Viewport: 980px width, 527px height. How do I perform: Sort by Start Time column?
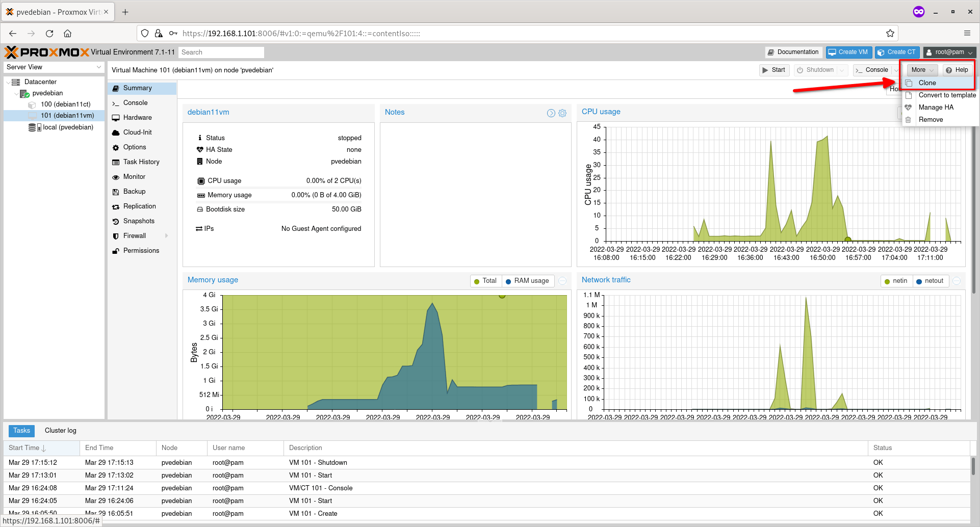click(x=42, y=448)
